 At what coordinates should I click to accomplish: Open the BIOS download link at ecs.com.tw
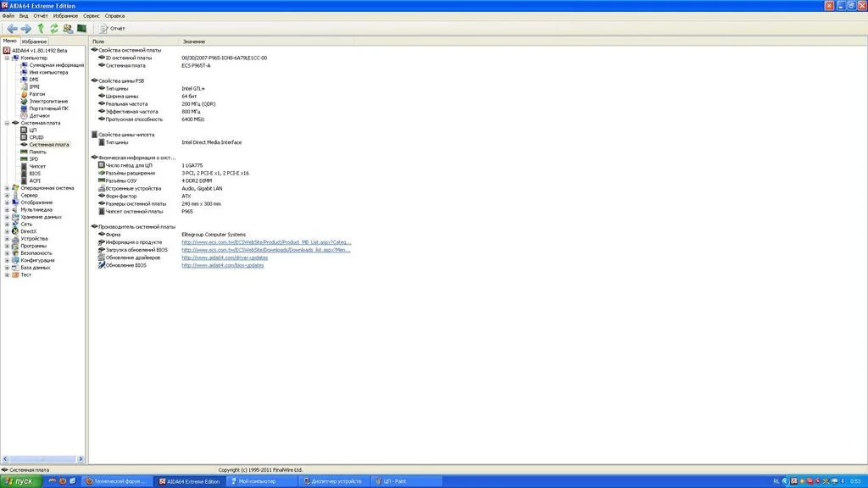point(265,250)
